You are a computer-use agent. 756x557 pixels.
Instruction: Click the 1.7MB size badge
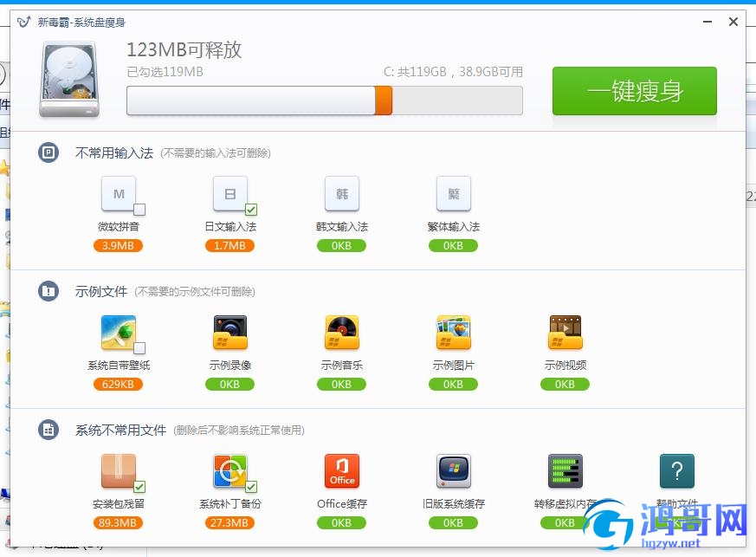coord(230,245)
